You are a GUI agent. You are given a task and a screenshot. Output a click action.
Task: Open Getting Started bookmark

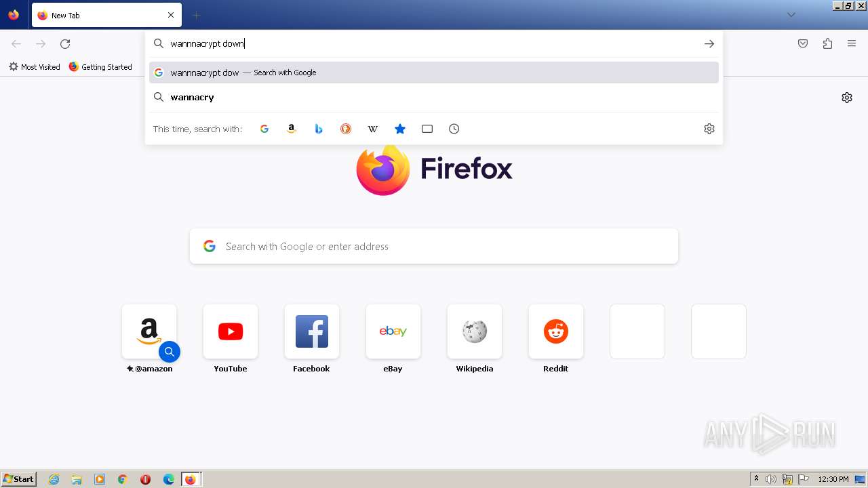click(100, 67)
